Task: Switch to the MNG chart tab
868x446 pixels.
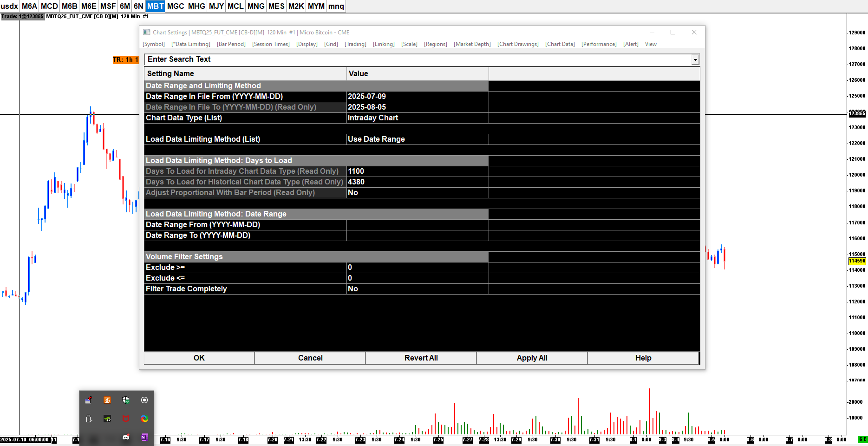Action: (x=256, y=6)
